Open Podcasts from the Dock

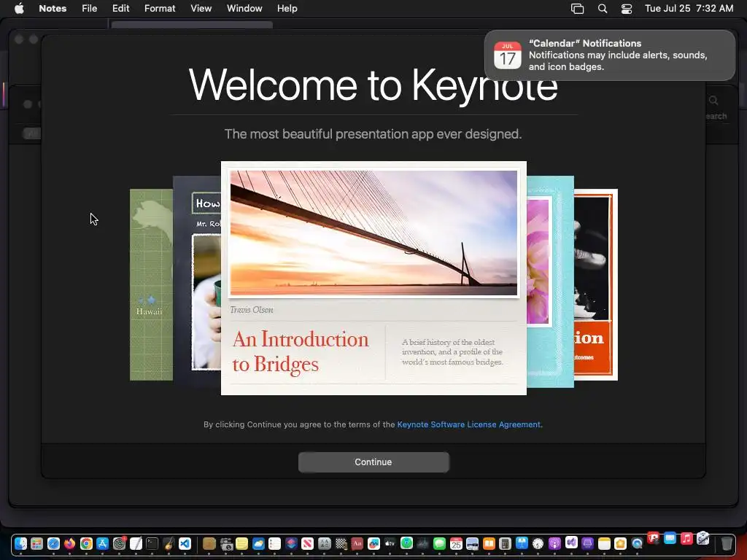[554, 543]
